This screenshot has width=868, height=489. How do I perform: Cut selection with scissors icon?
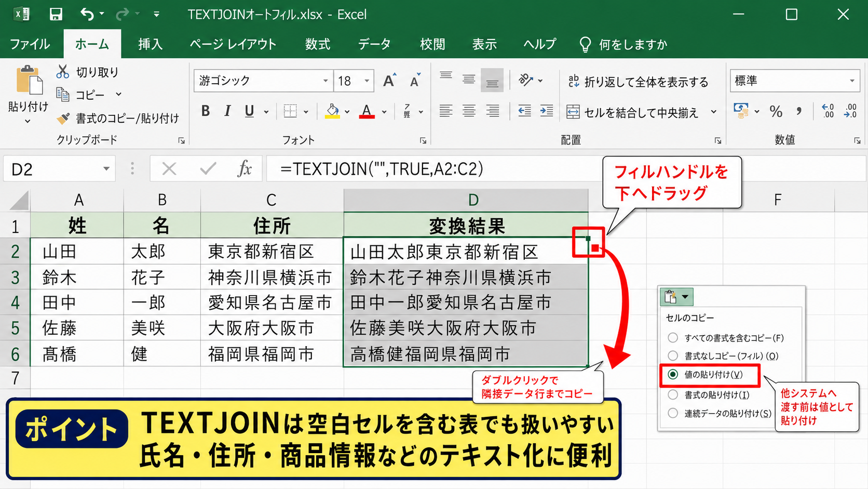click(x=63, y=72)
